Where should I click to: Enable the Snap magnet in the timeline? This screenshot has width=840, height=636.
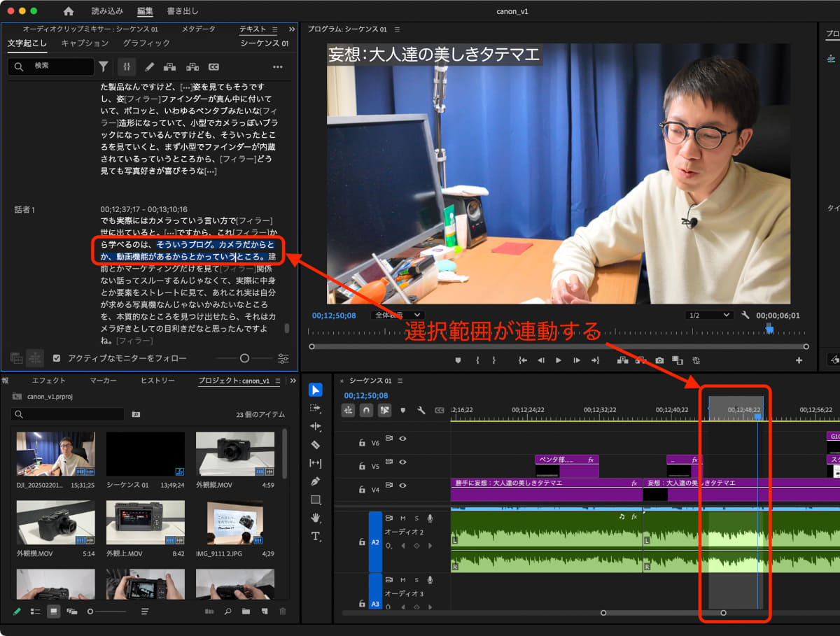[366, 410]
